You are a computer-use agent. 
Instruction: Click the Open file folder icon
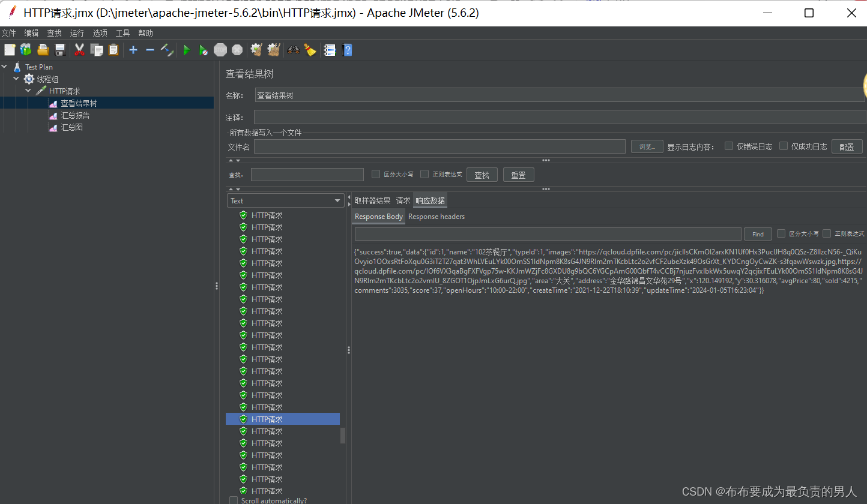coord(43,50)
